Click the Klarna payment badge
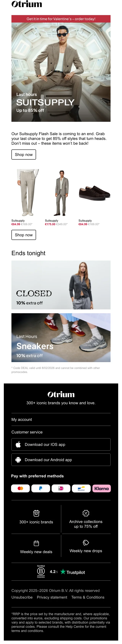This screenshot has height=644, width=122. [x=102, y=488]
